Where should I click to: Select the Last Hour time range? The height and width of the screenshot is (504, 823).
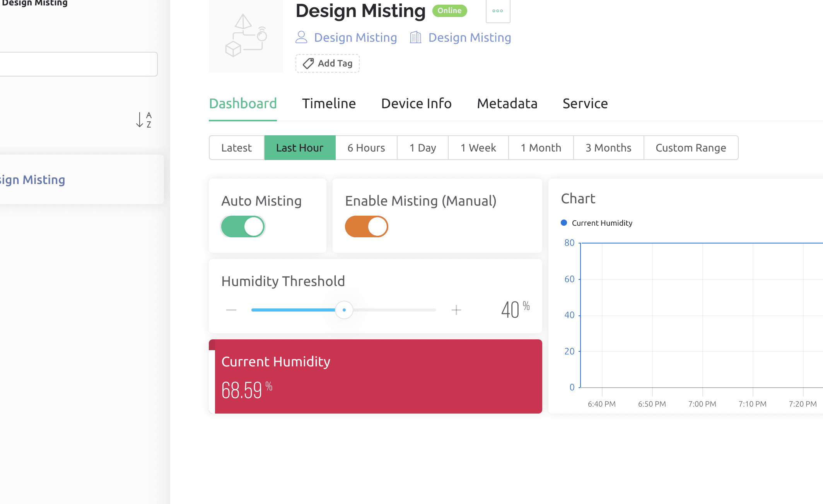(300, 148)
